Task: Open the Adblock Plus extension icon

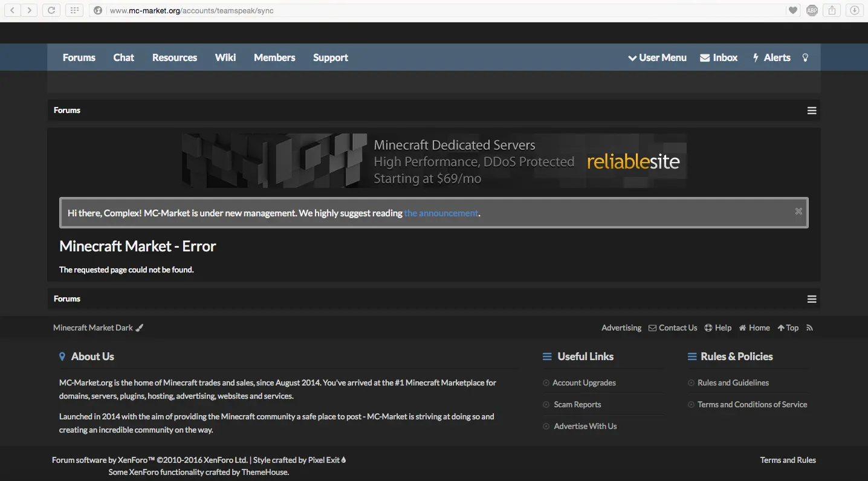Action: (812, 10)
